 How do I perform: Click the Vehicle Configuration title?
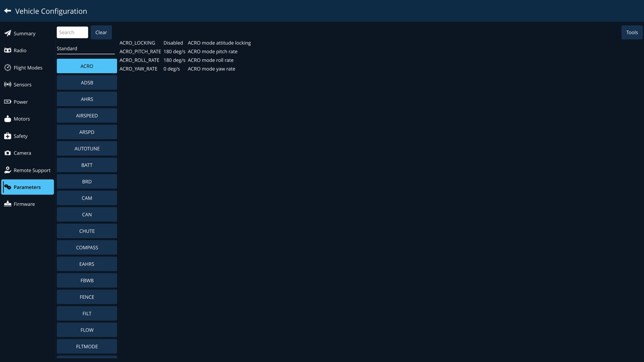(51, 11)
